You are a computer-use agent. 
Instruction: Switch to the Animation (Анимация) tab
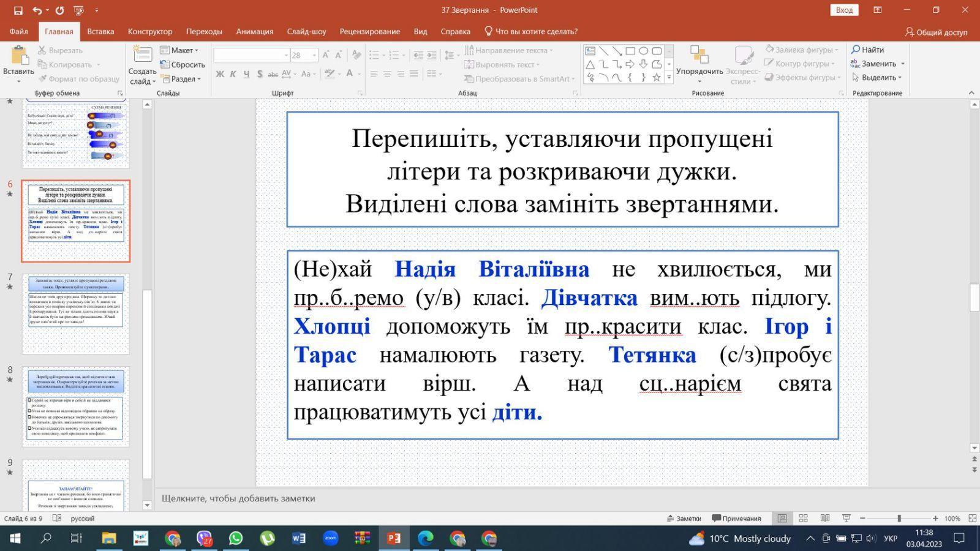[254, 31]
